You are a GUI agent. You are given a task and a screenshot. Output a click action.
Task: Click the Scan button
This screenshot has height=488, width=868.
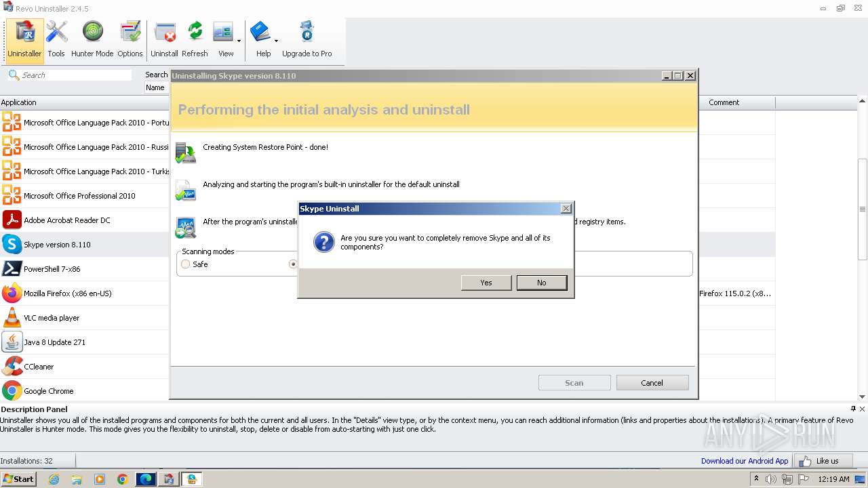(574, 383)
